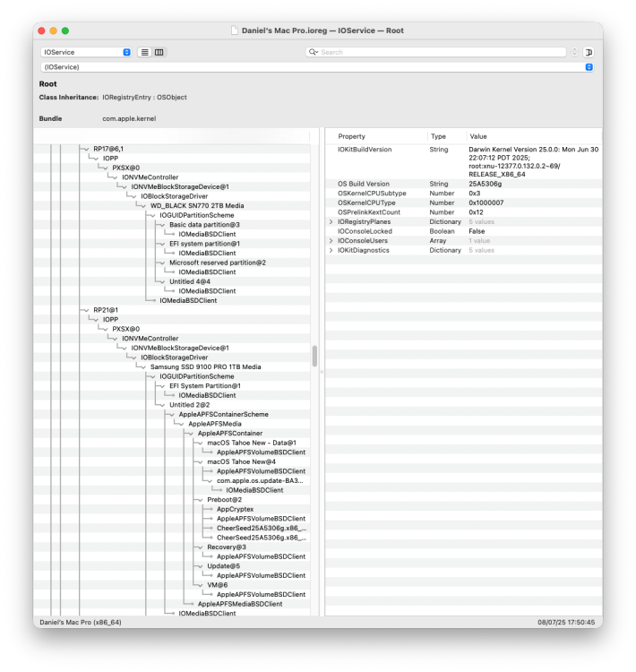Select VM@6 volume entry

click(218, 585)
